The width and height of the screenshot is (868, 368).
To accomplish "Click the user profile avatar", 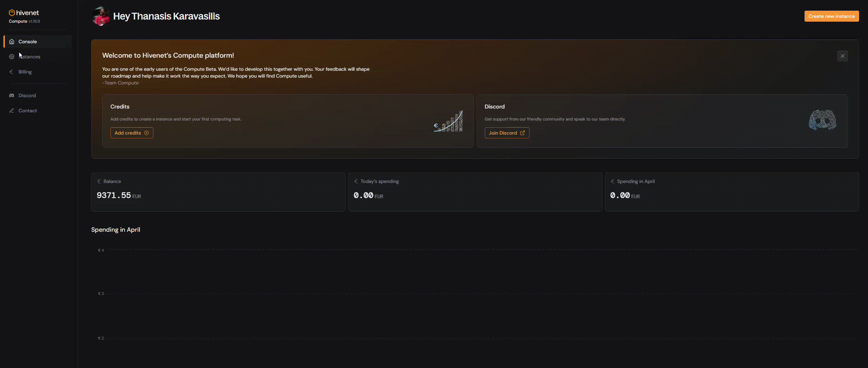I will pyautogui.click(x=101, y=16).
